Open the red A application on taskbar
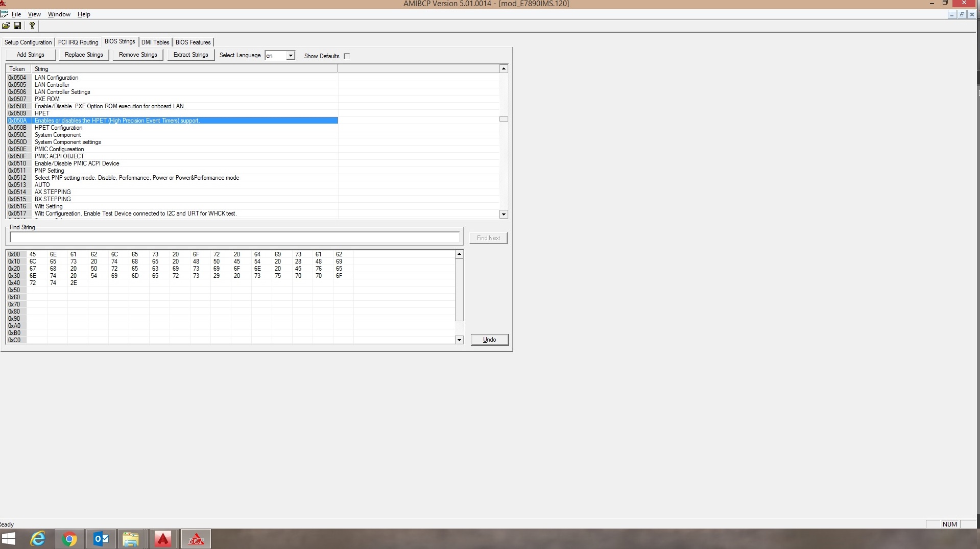This screenshot has height=549, width=980. [x=163, y=539]
